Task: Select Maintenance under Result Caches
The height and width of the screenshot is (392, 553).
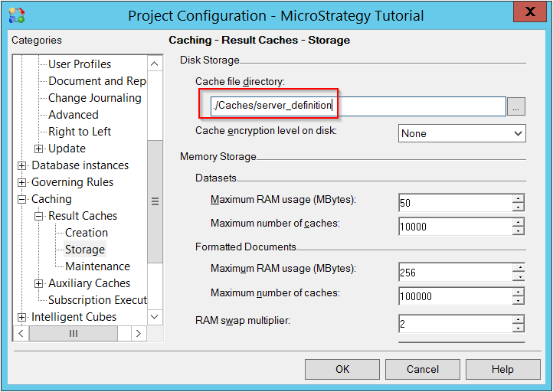Action: point(97,266)
